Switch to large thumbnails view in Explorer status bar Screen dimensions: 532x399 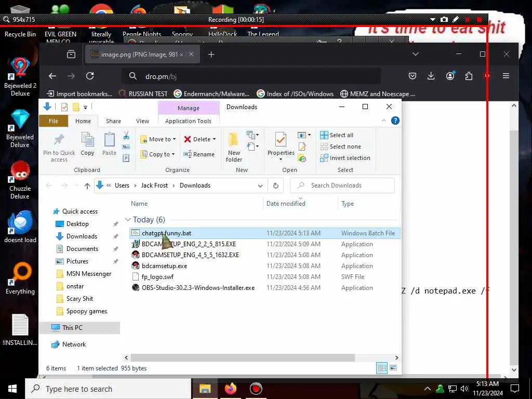click(x=394, y=368)
